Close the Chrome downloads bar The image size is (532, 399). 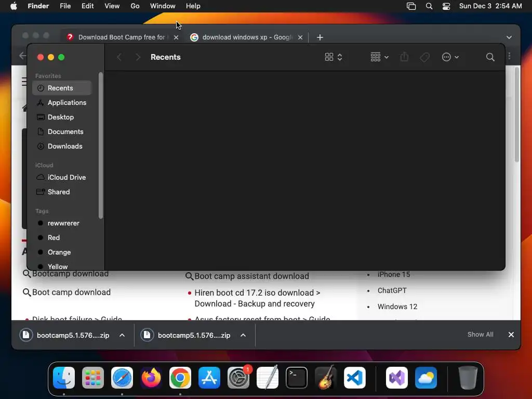[x=511, y=335]
